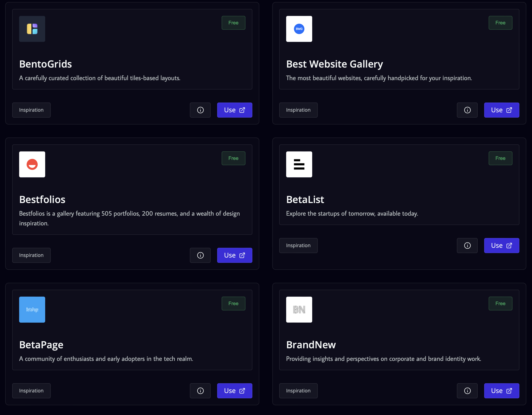Click the Bestfolios red logo
The height and width of the screenshot is (415, 532).
[32, 164]
